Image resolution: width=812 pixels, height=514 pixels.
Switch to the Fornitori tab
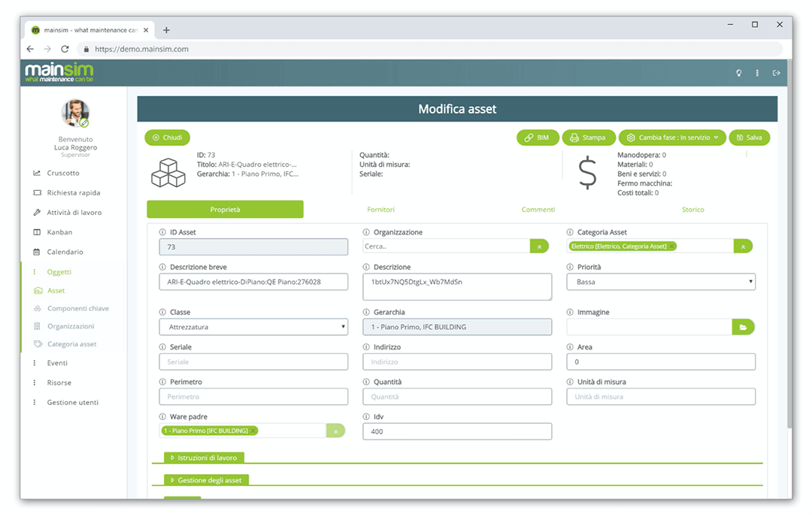click(x=380, y=209)
